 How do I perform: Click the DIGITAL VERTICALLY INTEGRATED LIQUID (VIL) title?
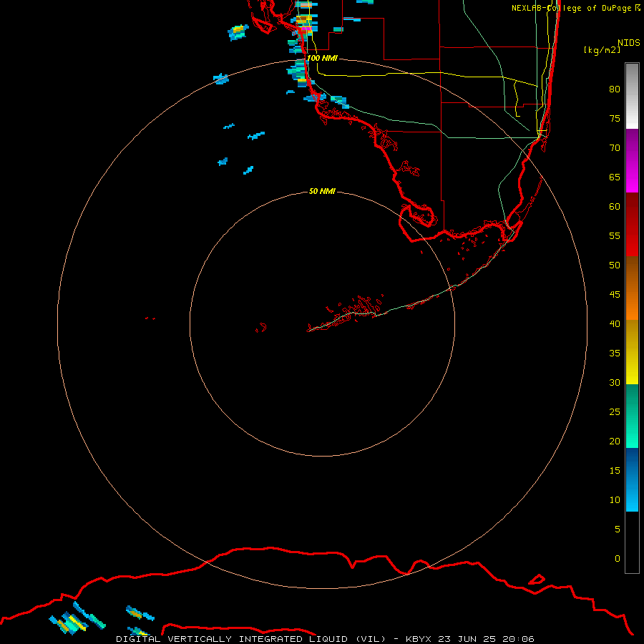[253, 639]
